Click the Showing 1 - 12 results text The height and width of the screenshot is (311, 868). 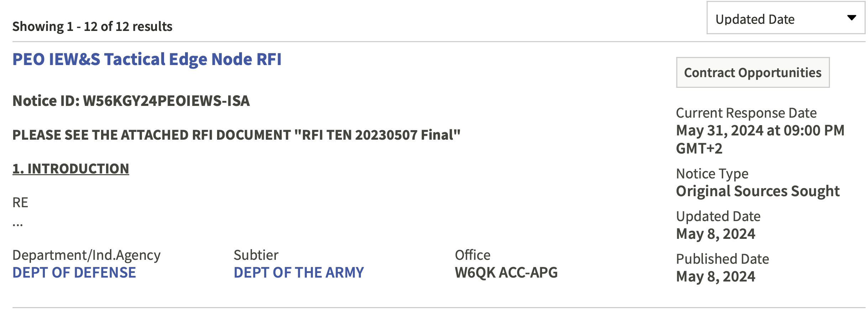(x=92, y=26)
